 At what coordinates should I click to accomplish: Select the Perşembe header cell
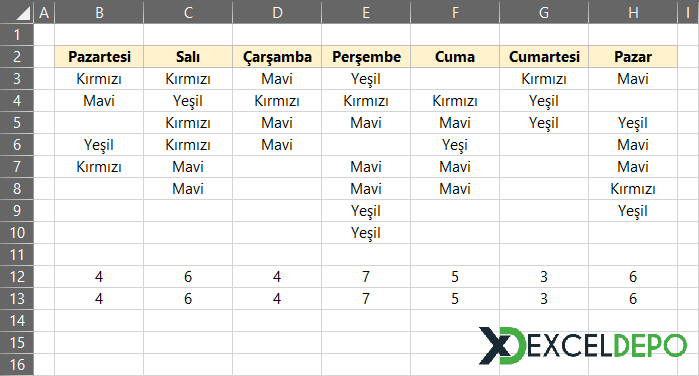pos(366,57)
